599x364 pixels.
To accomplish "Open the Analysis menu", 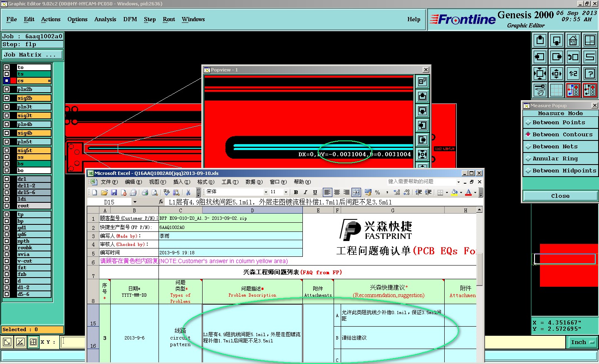I will point(105,19).
